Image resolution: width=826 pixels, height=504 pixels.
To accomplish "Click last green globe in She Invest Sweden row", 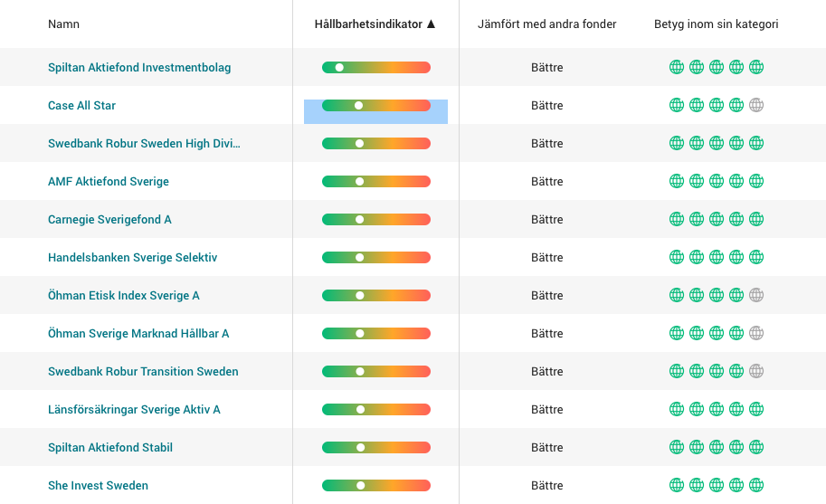I will pos(756,485).
